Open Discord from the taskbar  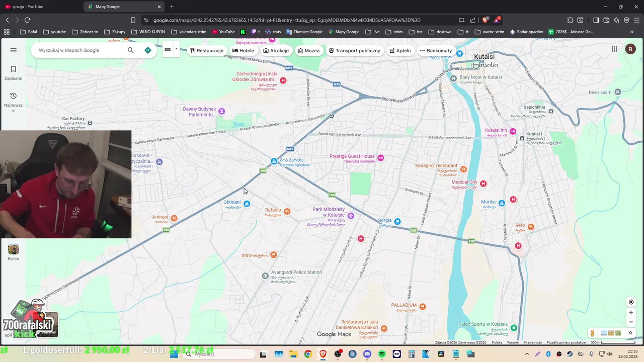367,354
